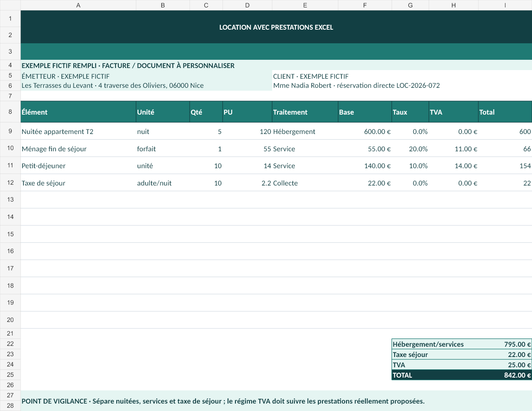Select TVA amount '14.00 €'

click(454, 165)
